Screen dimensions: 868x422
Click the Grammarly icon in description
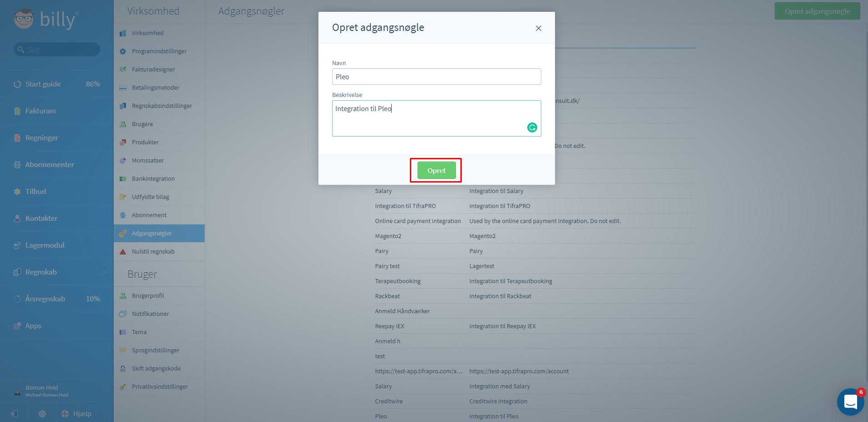tap(532, 127)
